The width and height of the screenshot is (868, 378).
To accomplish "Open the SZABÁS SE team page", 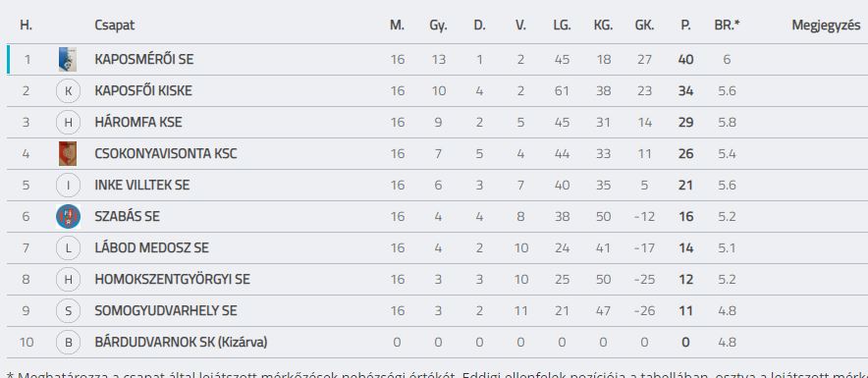I will point(127,216).
